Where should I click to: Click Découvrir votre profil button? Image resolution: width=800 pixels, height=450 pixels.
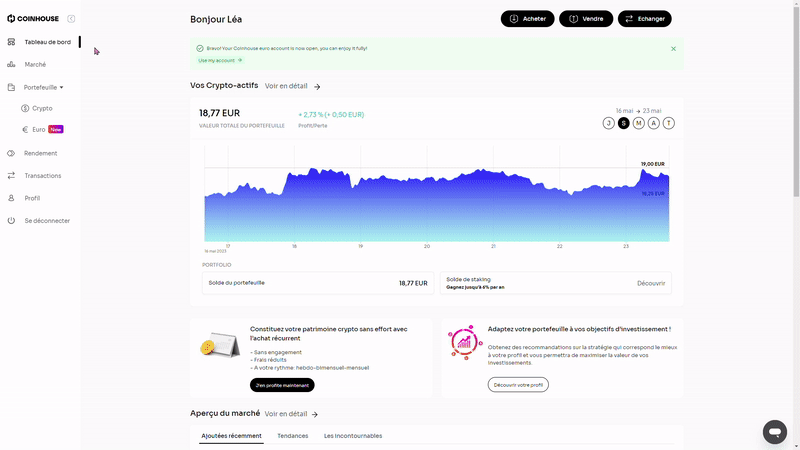[x=518, y=385]
